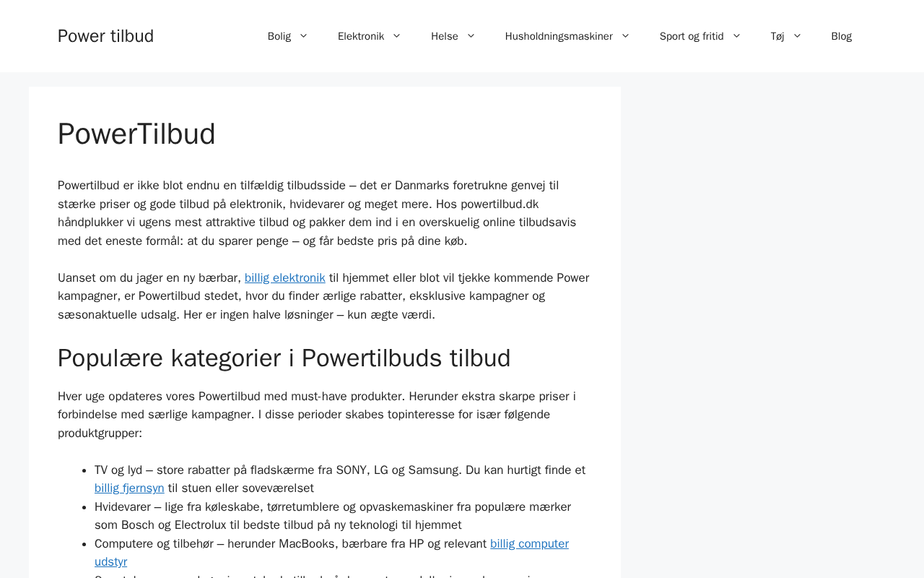Expand the Husholdningsmaskiner dropdown arrow

coord(625,36)
